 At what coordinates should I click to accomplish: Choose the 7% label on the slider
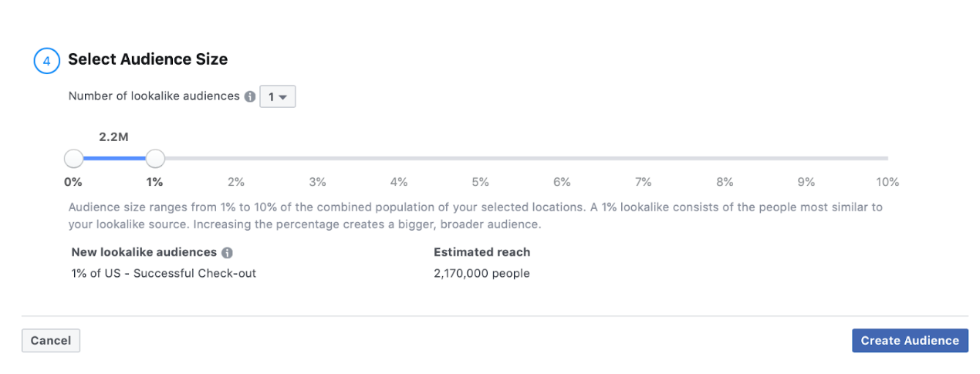click(x=644, y=183)
